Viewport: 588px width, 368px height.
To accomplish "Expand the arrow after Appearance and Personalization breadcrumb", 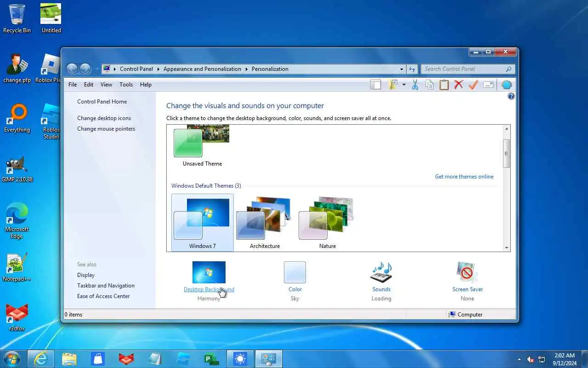I will click(246, 69).
